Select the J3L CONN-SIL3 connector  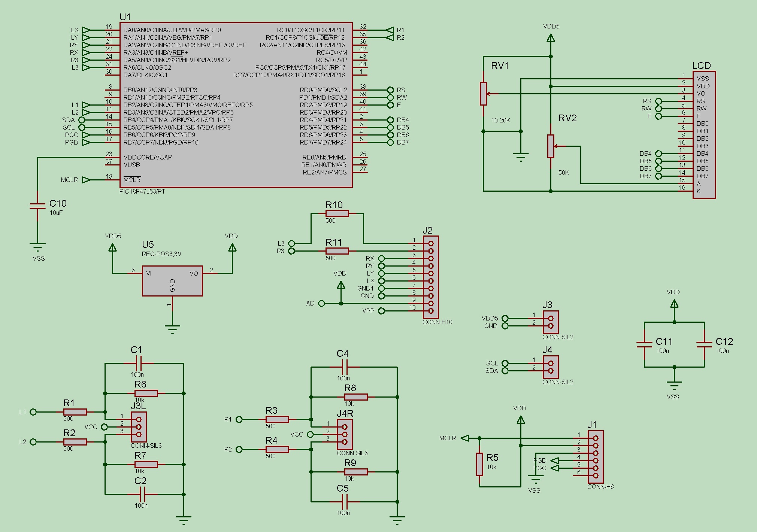[139, 427]
